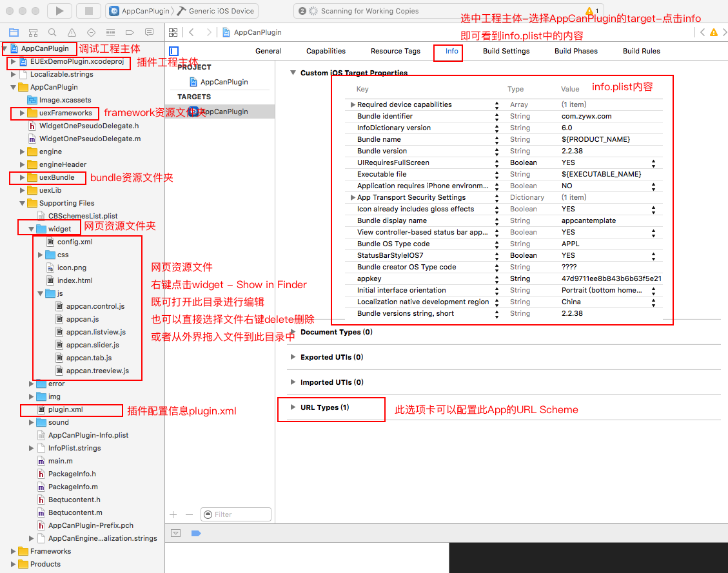
Task: Open Application requires iPhone environment NO dropdown
Action: pyautogui.click(x=653, y=186)
